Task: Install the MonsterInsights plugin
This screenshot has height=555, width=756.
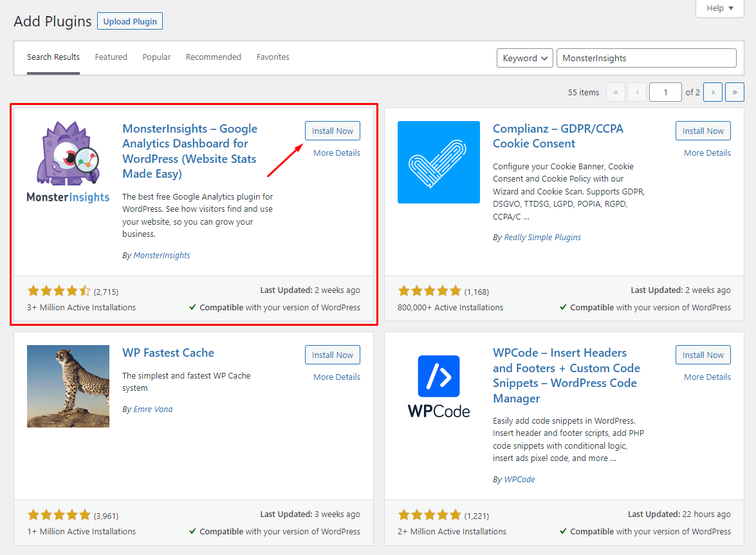Action: pyautogui.click(x=333, y=131)
